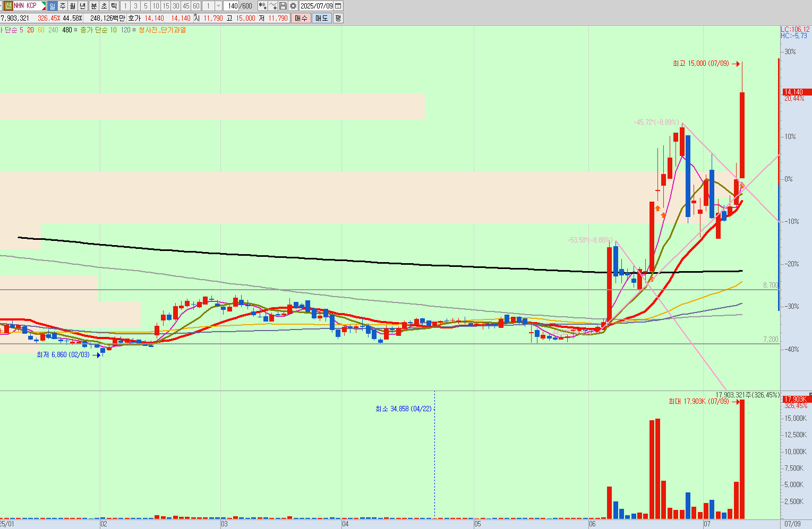Click the 종가 단순 10 legend label

click(98, 30)
